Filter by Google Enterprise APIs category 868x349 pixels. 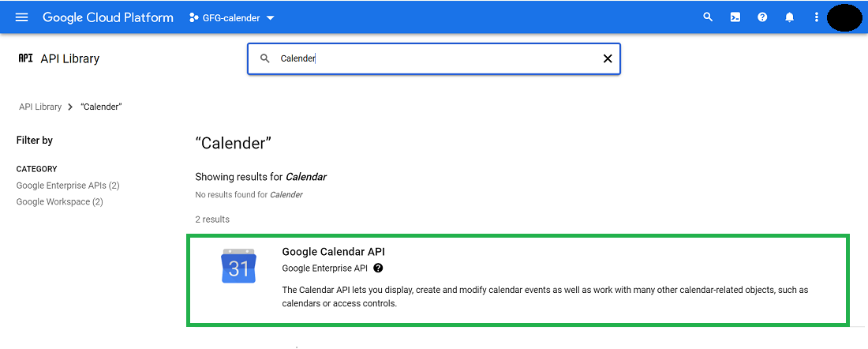pos(68,186)
